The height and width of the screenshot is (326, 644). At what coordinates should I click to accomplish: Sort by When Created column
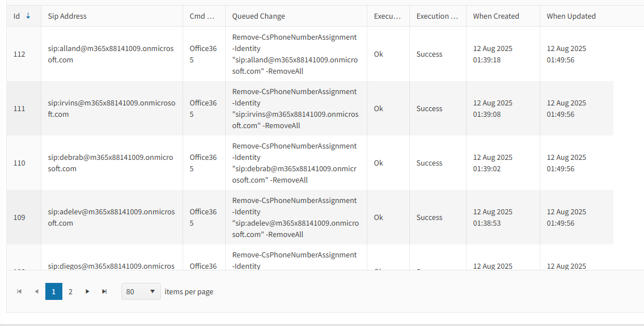point(496,16)
